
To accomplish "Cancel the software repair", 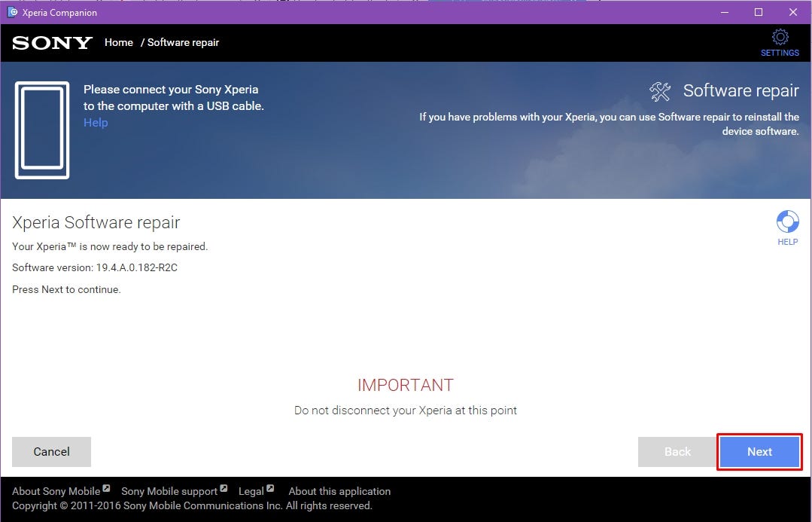I will point(51,451).
